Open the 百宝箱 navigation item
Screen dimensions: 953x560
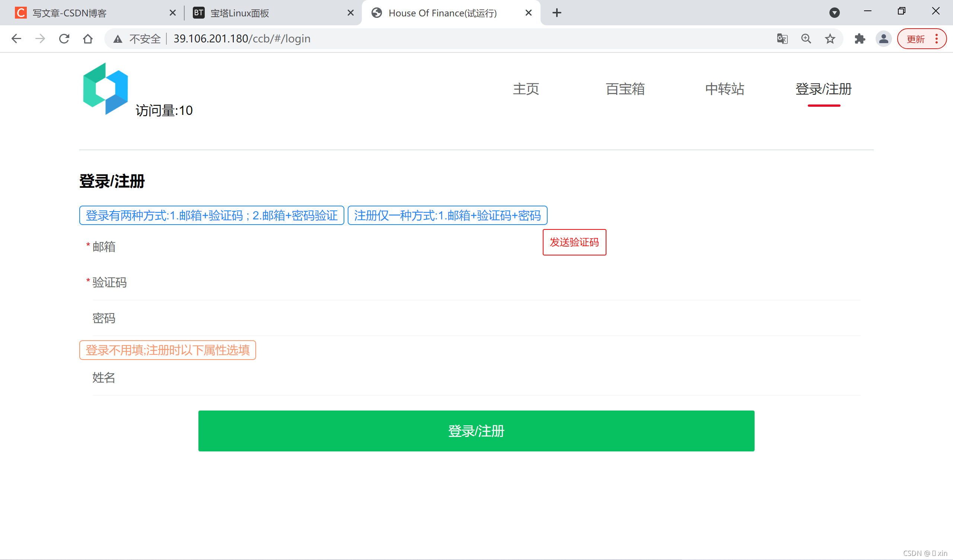(x=625, y=89)
